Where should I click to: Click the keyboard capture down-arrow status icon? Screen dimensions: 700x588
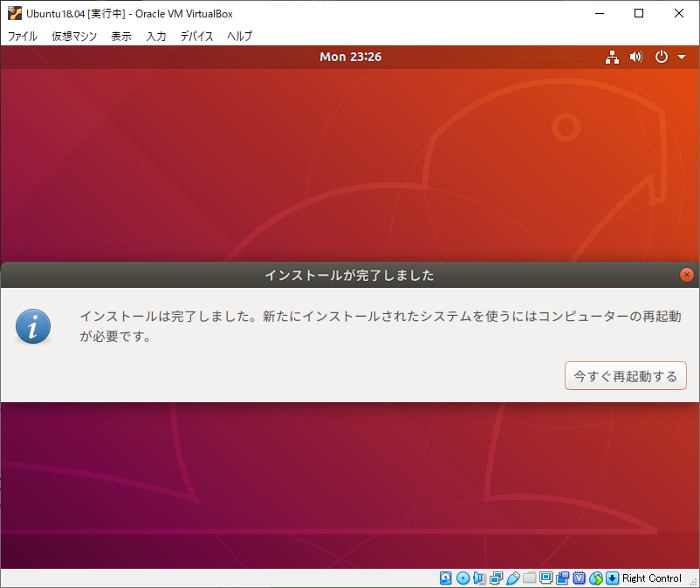pos(613,578)
